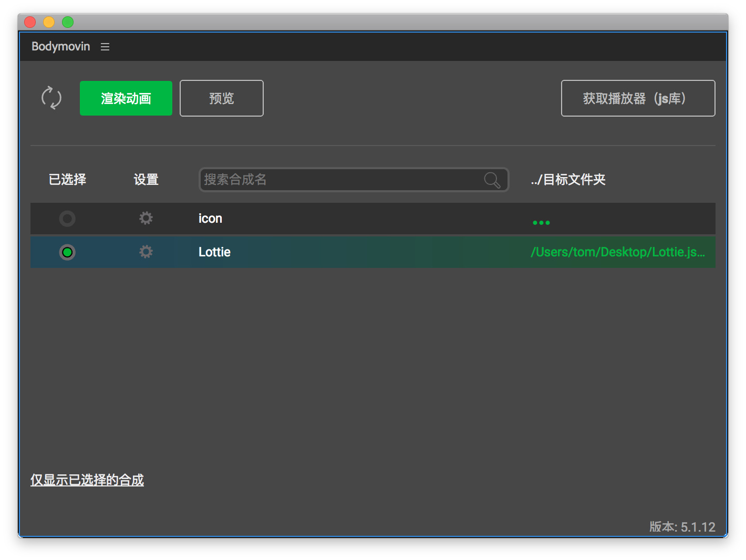Screen dimensions: 746x560
Task: Close the window with red button
Action: click(x=30, y=22)
